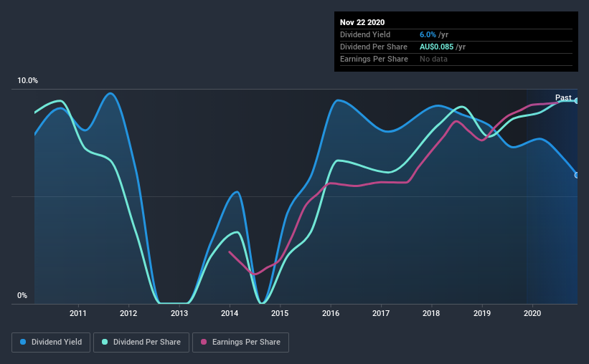Click the 0% y-axis label
Image resolution: width=589 pixels, height=364 pixels.
tap(22, 296)
